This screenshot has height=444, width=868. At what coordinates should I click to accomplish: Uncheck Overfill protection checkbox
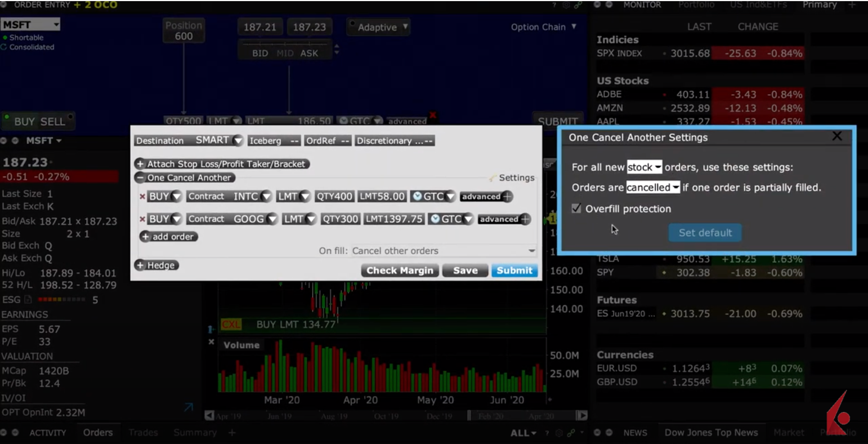click(x=576, y=208)
